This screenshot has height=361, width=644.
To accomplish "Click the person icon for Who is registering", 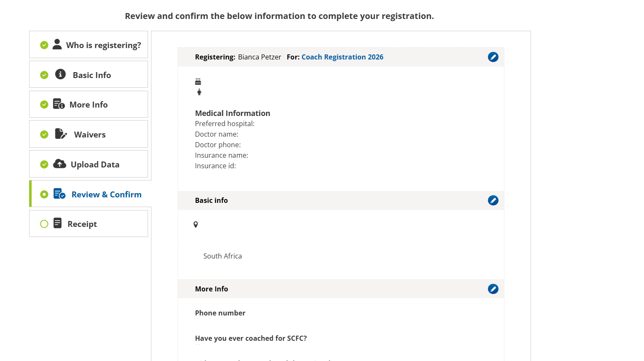I will (57, 44).
